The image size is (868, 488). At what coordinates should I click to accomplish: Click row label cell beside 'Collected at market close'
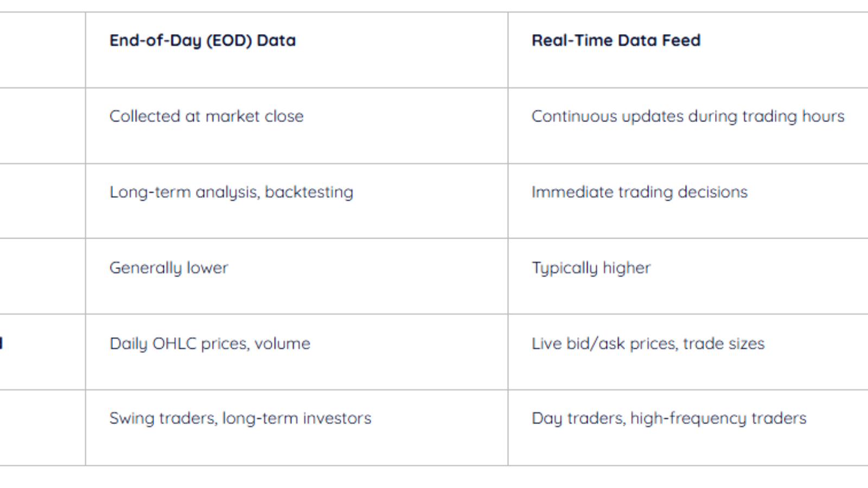(42, 126)
